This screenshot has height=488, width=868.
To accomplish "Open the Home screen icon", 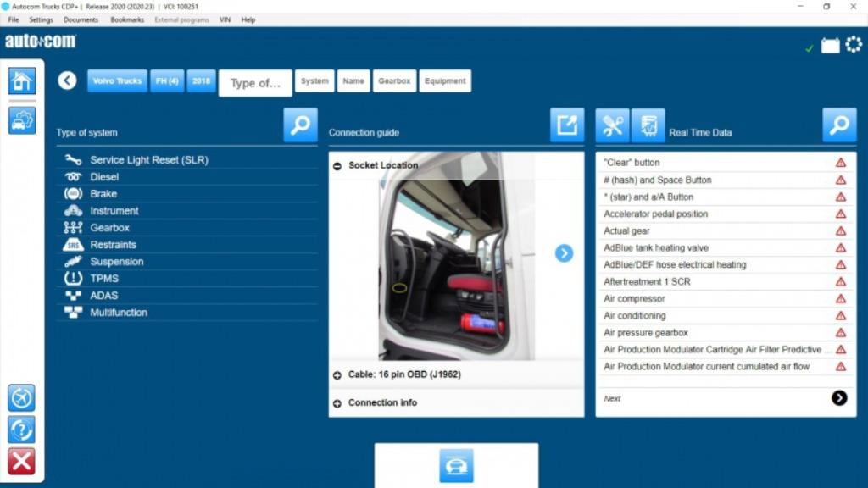I will (21, 81).
